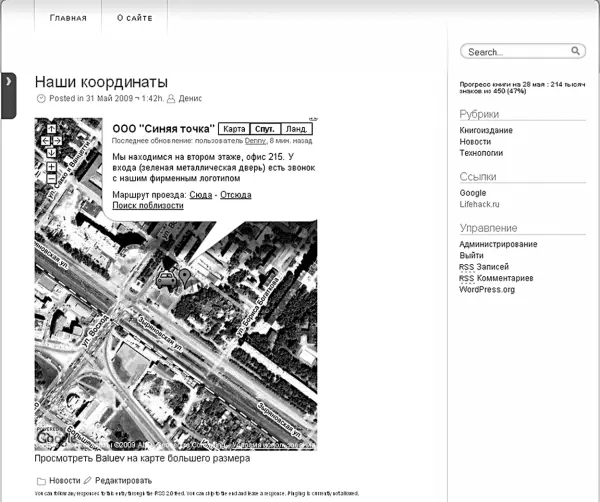This screenshot has height=502, width=600.
Task: Click the car marker on map
Action: (167, 280)
